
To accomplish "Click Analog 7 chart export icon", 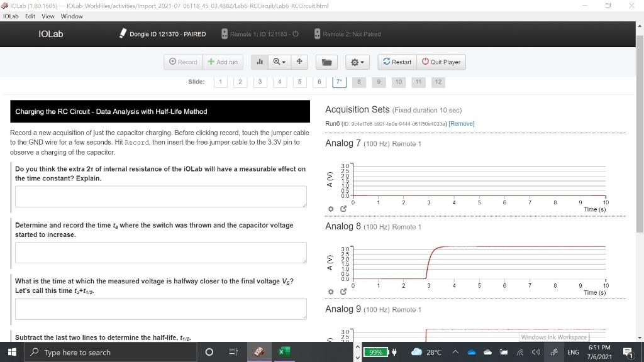I will pos(343,209).
